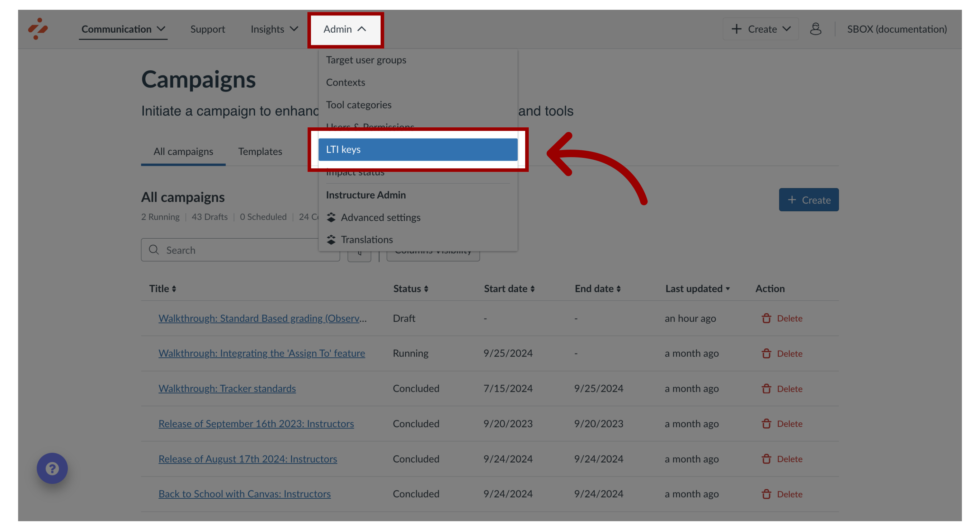Click the Advanced settings Instructure icon
This screenshot has height=531, width=980.
pos(331,217)
